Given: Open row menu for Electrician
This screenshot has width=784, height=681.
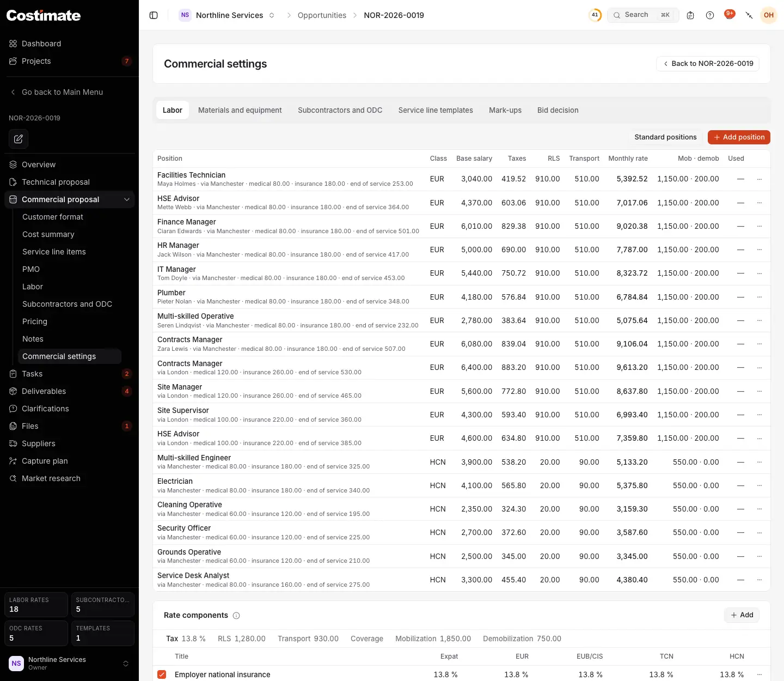Looking at the screenshot, I should [759, 485].
